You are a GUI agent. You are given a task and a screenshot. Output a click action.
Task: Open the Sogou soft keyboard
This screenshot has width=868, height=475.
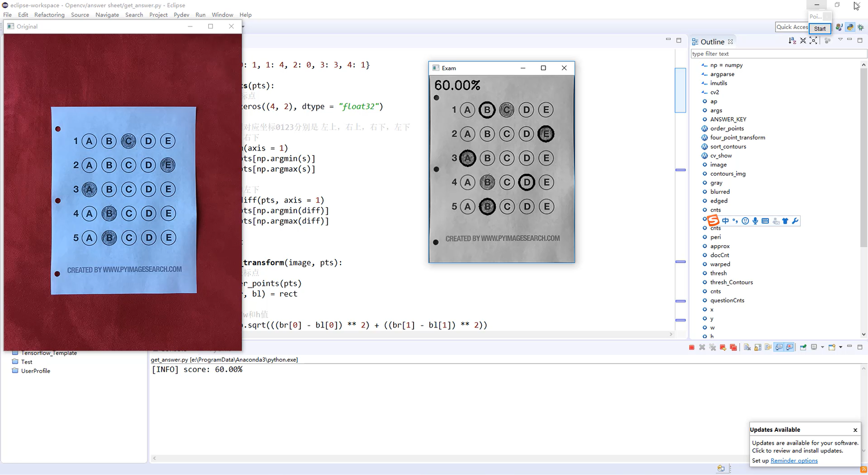pyautogui.click(x=765, y=221)
